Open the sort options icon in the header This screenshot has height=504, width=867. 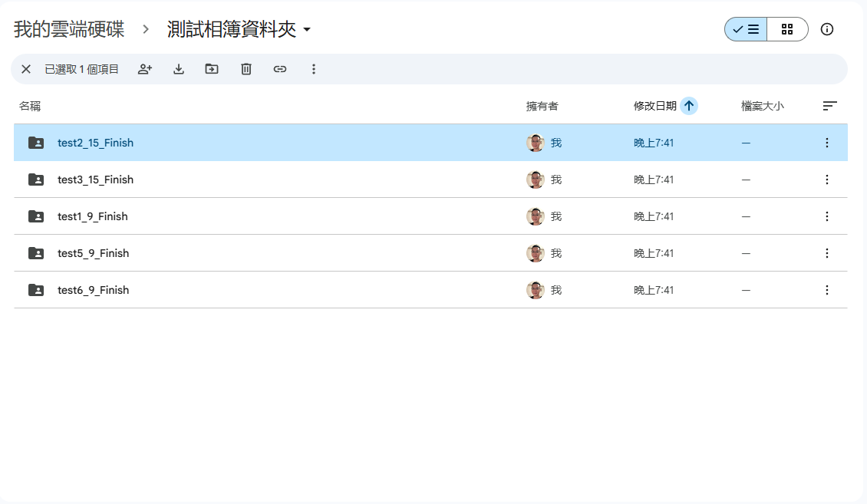pyautogui.click(x=829, y=106)
